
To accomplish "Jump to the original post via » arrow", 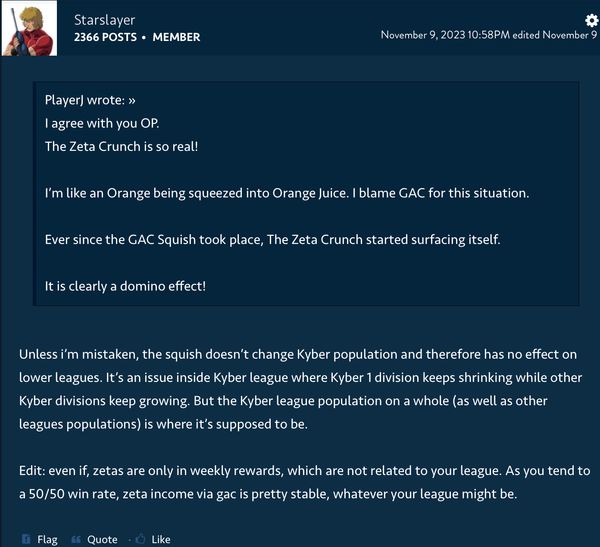I will 131,100.
